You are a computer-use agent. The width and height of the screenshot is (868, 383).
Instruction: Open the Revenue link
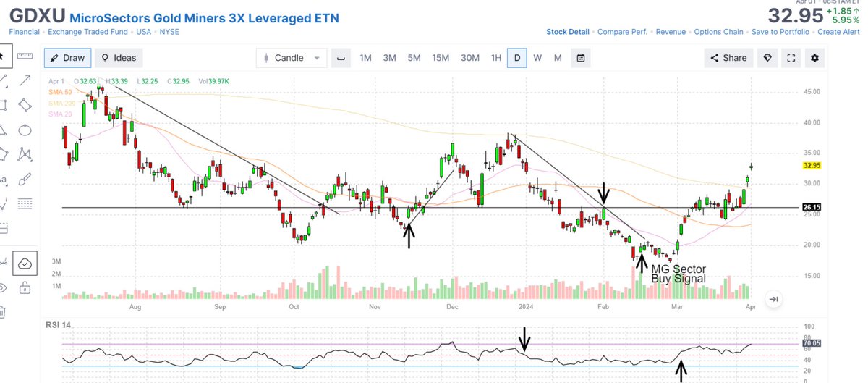[x=671, y=32]
